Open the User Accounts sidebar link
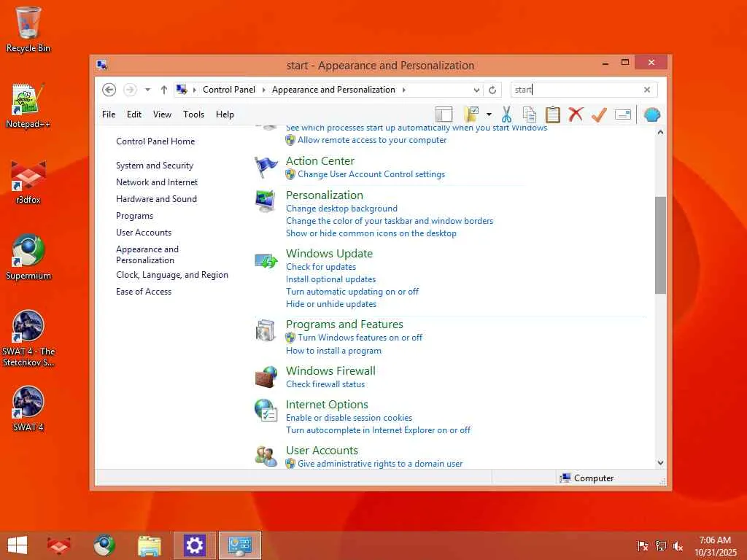The image size is (747, 560). pos(144,233)
